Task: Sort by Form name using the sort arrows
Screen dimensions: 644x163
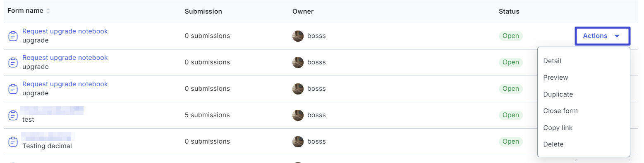Action: (48, 11)
